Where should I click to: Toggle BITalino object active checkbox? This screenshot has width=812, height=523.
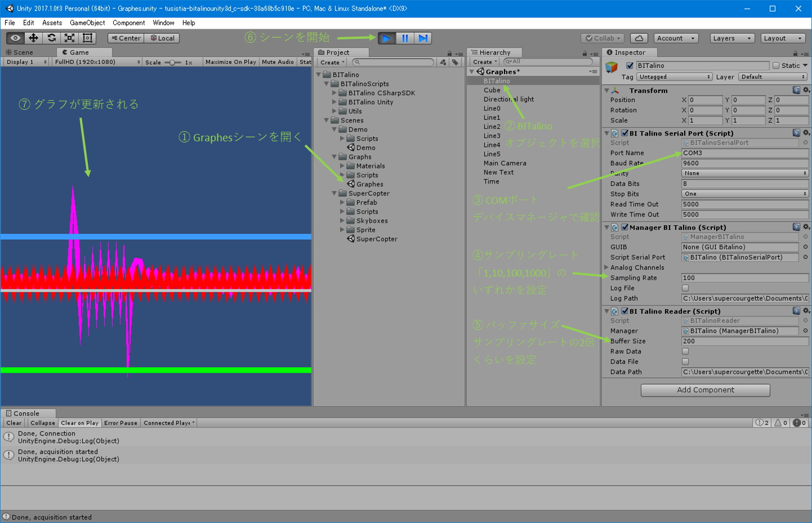point(630,66)
